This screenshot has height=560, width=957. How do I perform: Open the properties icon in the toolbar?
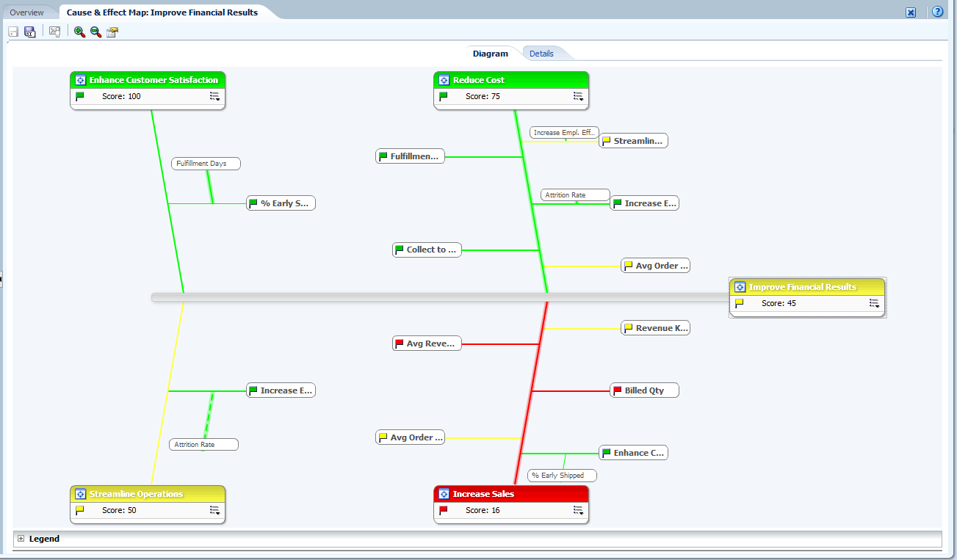pyautogui.click(x=112, y=32)
